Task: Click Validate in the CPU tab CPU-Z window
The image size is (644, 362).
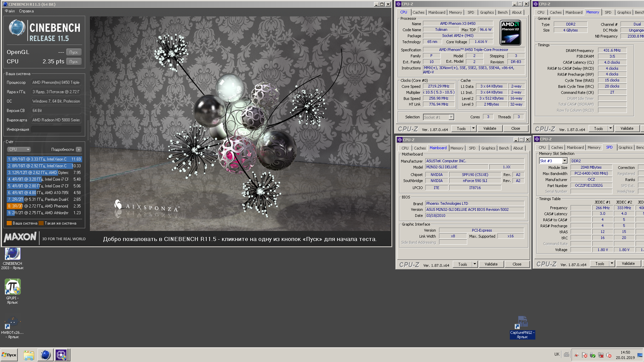Action: pyautogui.click(x=490, y=128)
